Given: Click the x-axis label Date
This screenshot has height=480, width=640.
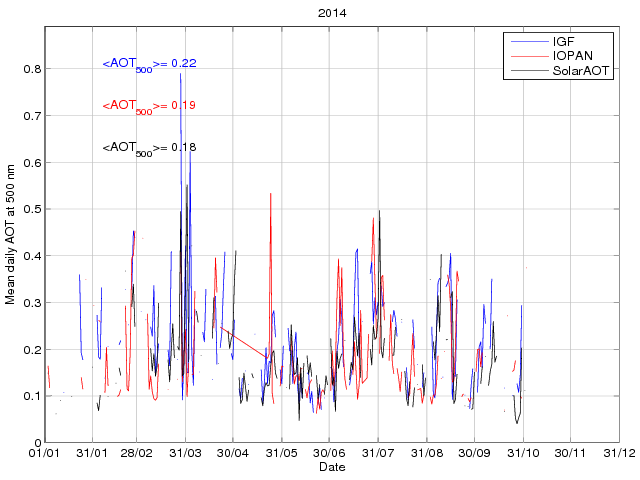Looking at the screenshot, I should click(330, 467).
